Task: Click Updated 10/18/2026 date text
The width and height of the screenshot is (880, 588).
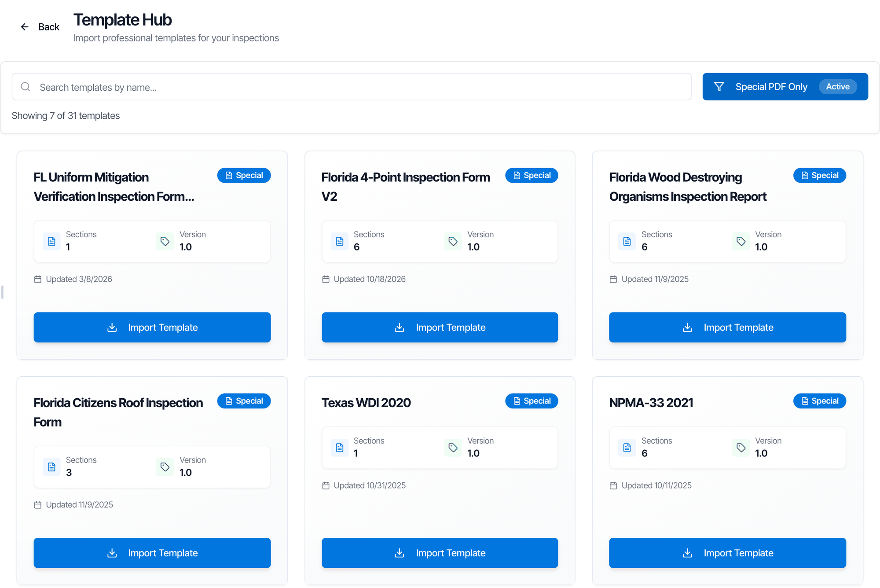Action: tap(370, 279)
